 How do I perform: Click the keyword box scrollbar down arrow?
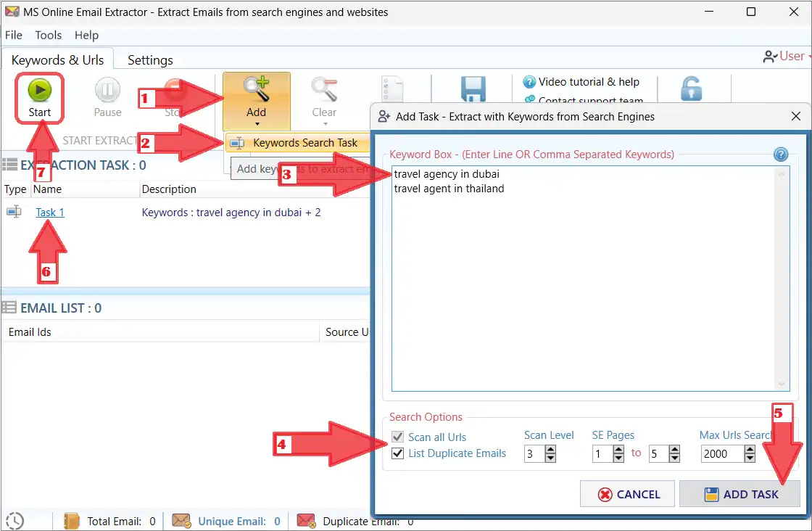point(782,384)
